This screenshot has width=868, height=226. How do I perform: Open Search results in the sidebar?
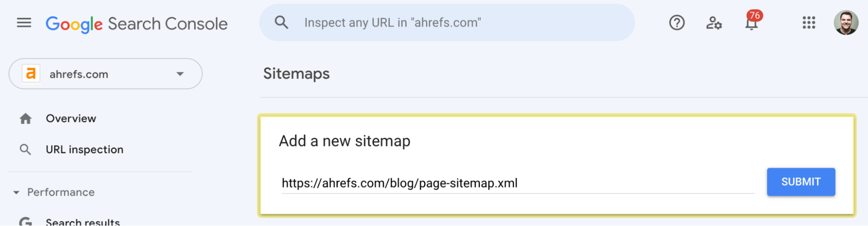(83, 222)
